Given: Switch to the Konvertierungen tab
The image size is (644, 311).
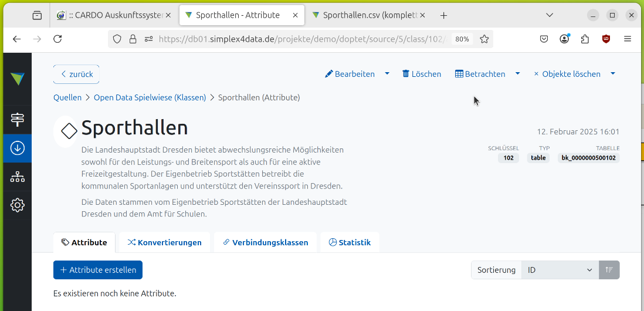Looking at the screenshot, I should [164, 242].
